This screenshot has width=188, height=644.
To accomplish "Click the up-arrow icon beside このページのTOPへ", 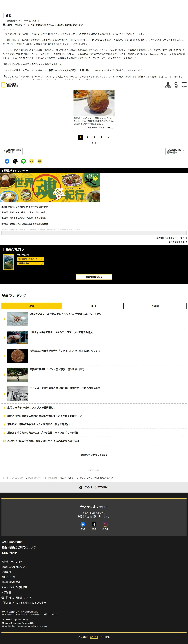I will click(x=81, y=487).
